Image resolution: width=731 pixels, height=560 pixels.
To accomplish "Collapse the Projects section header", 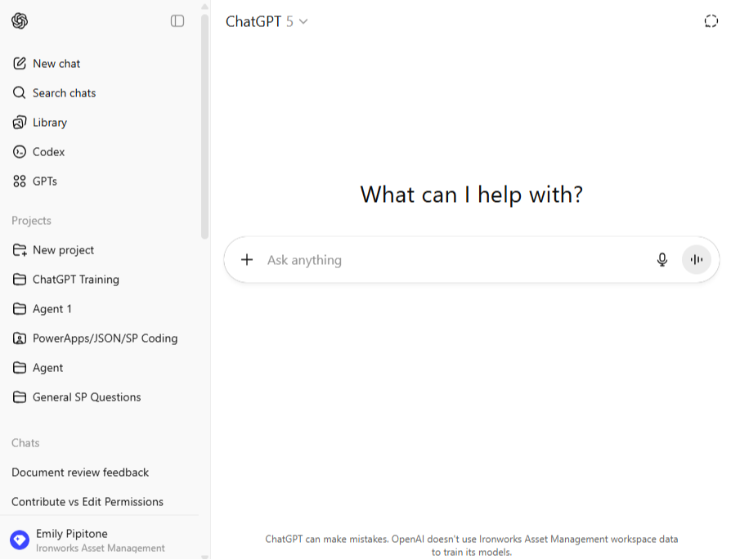I will click(32, 221).
